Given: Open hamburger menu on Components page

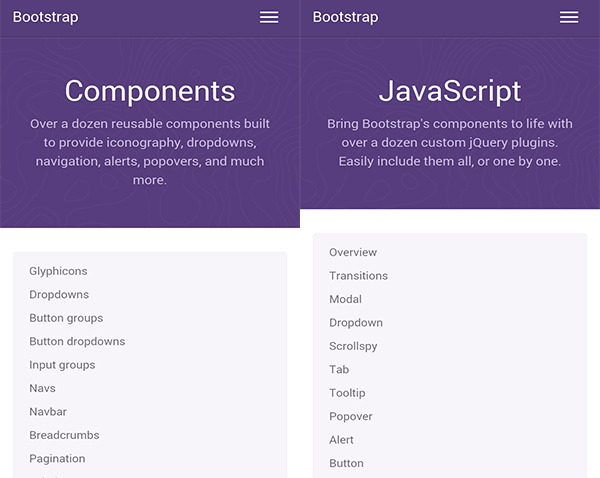Looking at the screenshot, I should click(x=269, y=17).
